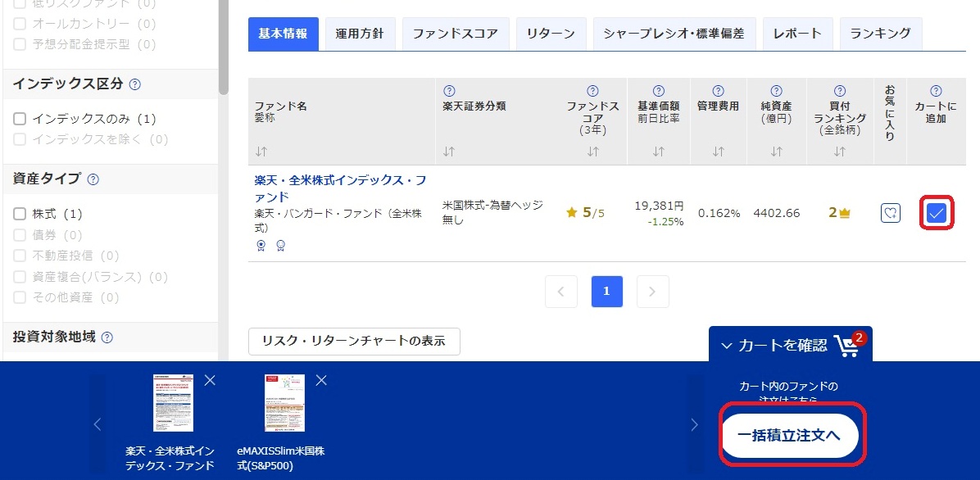Click help icon above 純資産 column
This screenshot has width=980, height=480.
(x=776, y=91)
